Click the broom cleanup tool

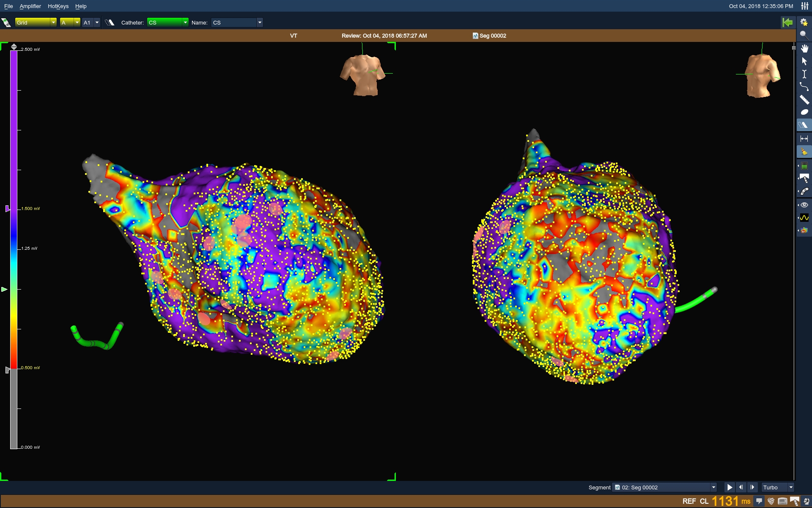pos(804,152)
